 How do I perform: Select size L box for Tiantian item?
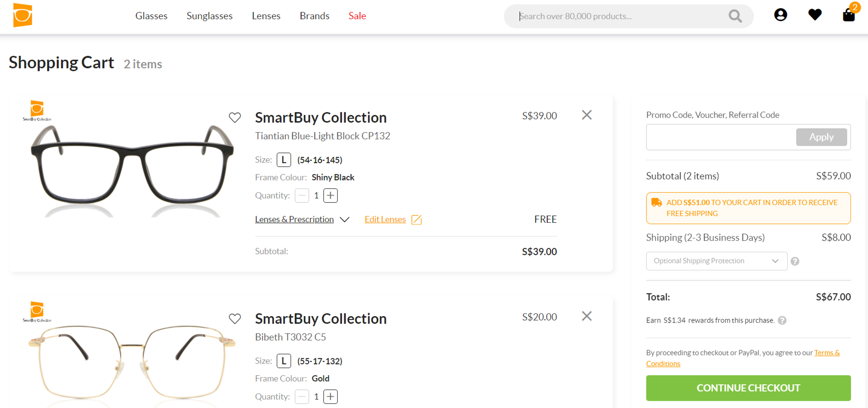click(x=284, y=160)
